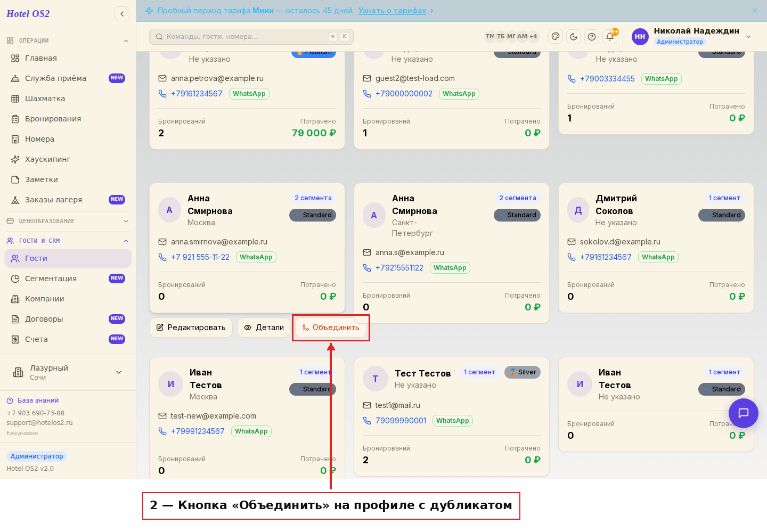Open notifications bell icon

tap(610, 37)
